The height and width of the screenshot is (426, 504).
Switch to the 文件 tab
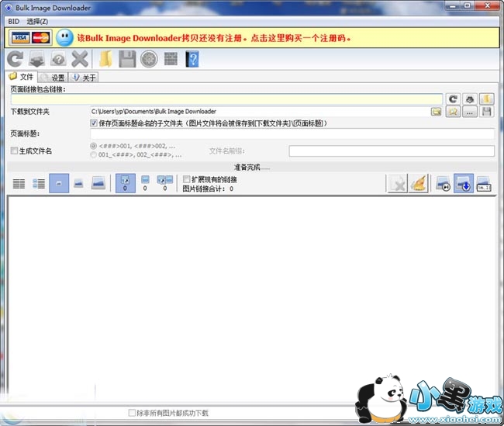pyautogui.click(x=22, y=77)
